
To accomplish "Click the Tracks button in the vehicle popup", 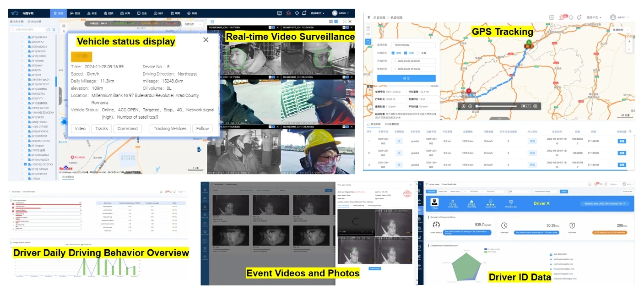I will click(102, 129).
